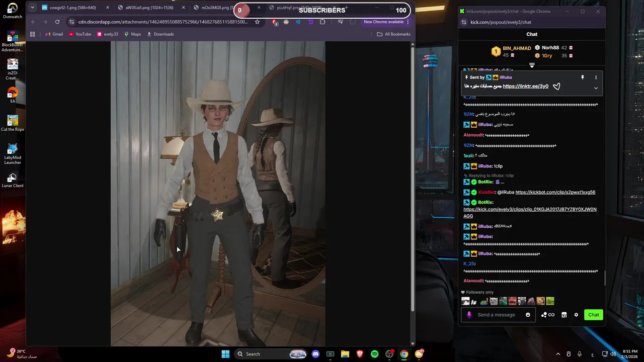Open YouTube bookmark
644x362 pixels.
click(x=80, y=34)
